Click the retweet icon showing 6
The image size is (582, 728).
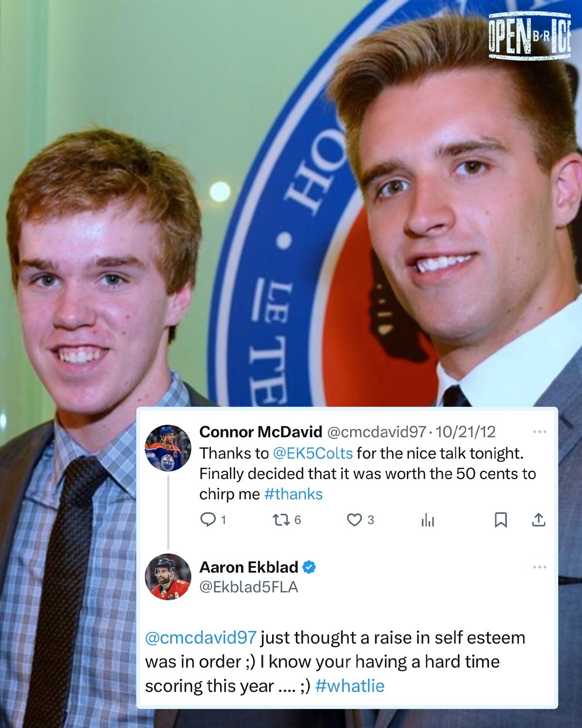pyautogui.click(x=281, y=520)
